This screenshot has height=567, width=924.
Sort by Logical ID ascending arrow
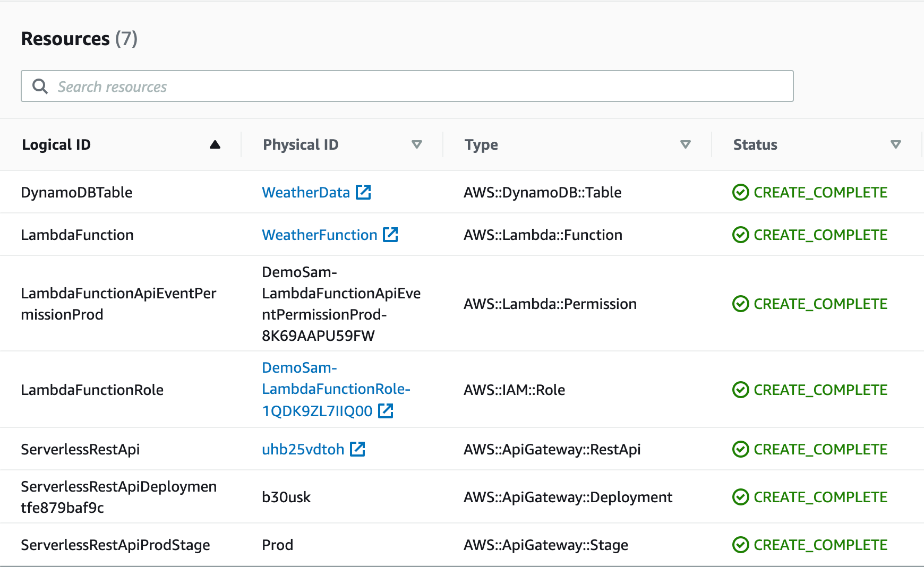point(215,144)
